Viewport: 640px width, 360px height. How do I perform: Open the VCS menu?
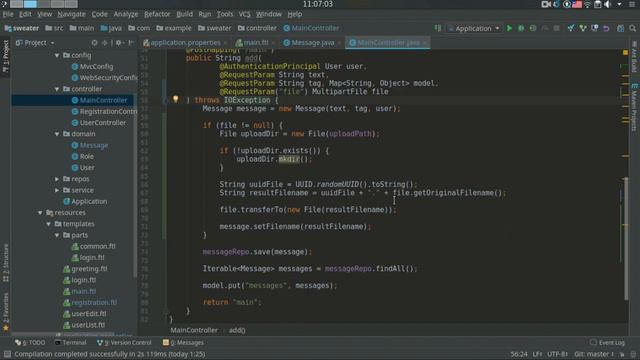click(x=244, y=14)
